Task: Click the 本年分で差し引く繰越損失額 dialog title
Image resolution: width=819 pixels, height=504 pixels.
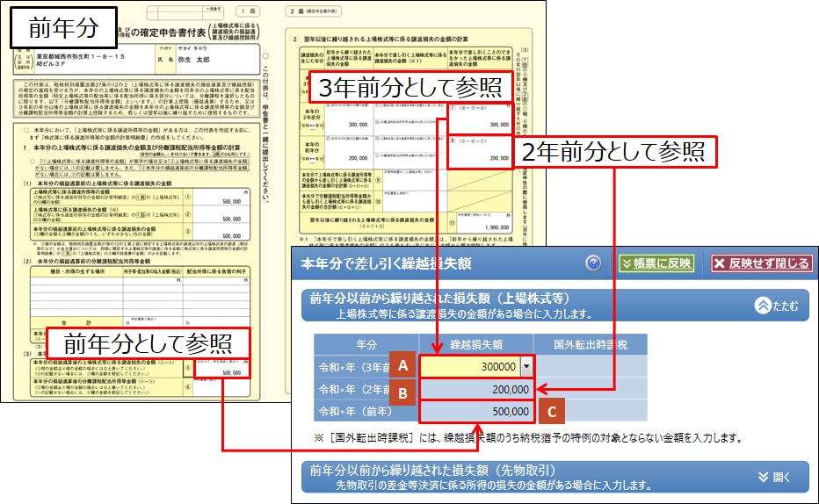Action: pyautogui.click(x=386, y=263)
